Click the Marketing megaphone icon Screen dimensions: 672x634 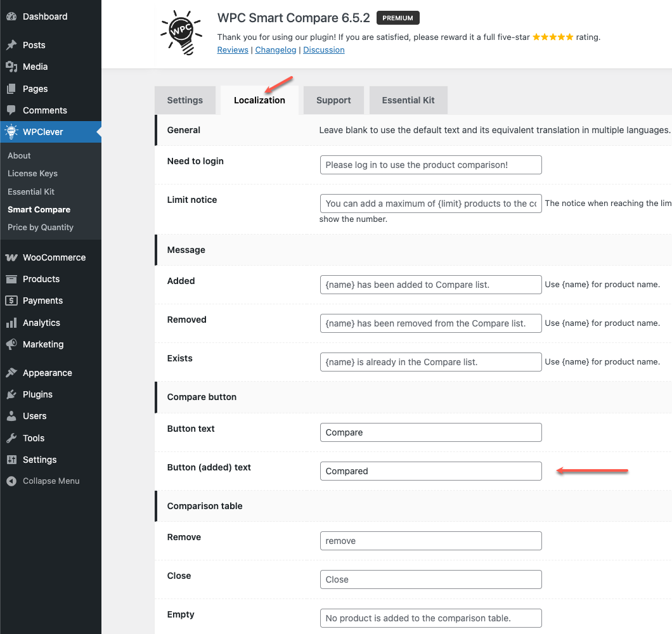(x=11, y=344)
